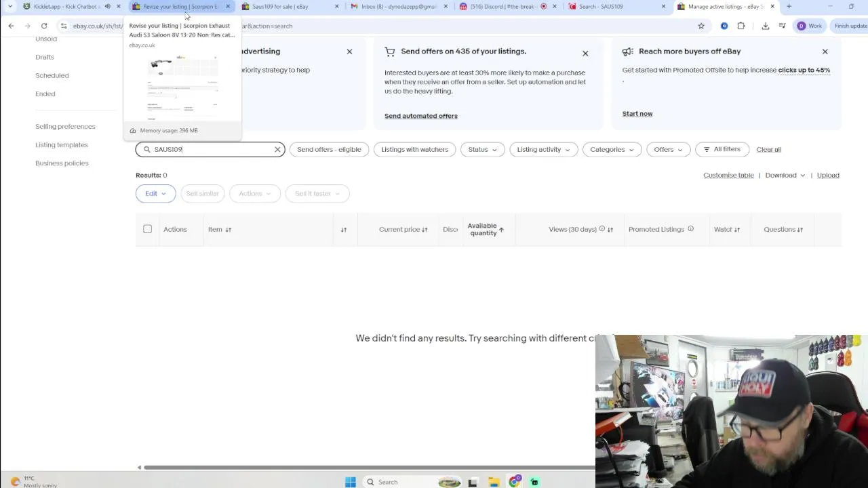The width and height of the screenshot is (868, 488).
Task: Open Listing activity filter dropdown
Action: click(543, 149)
